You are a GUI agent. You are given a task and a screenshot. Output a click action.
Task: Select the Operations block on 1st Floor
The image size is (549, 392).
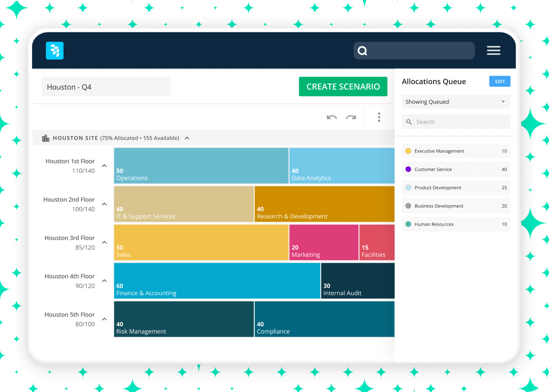(201, 165)
